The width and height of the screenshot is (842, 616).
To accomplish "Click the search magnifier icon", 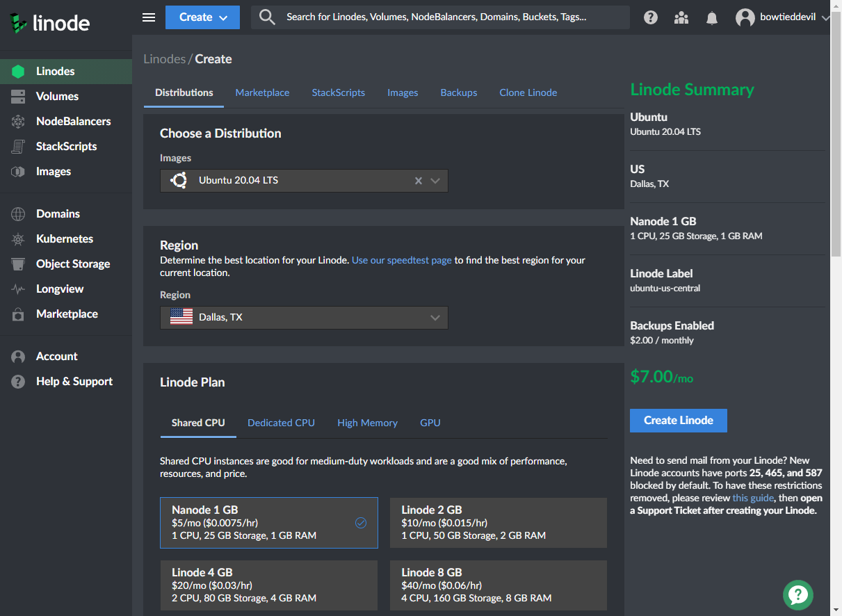I will 267,17.
